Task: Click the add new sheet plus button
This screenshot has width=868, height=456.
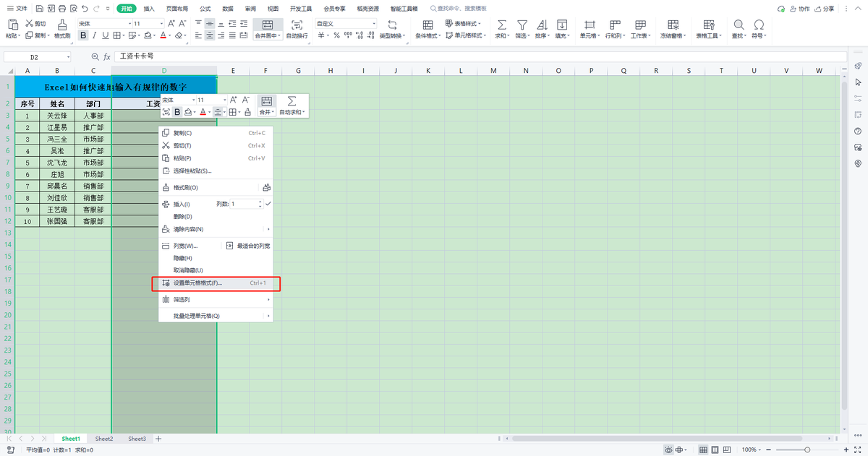Action: (158, 439)
